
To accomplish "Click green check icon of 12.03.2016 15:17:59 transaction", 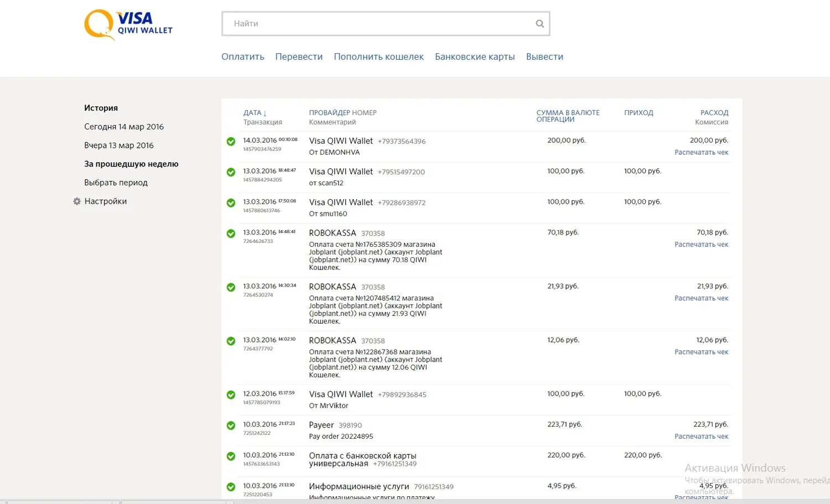I will [231, 395].
